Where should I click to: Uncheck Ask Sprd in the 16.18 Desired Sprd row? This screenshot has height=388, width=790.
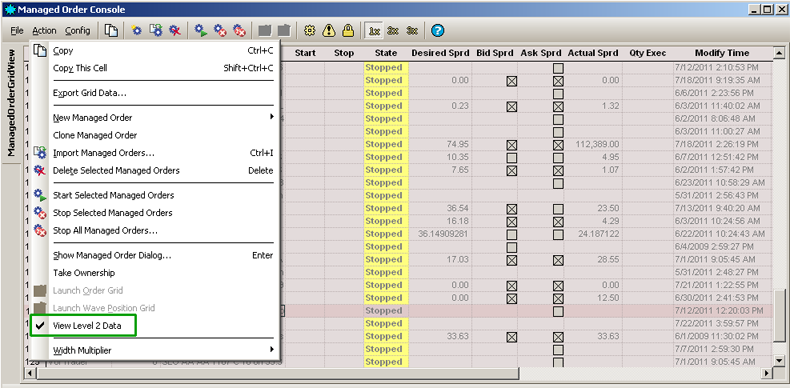[x=558, y=221]
